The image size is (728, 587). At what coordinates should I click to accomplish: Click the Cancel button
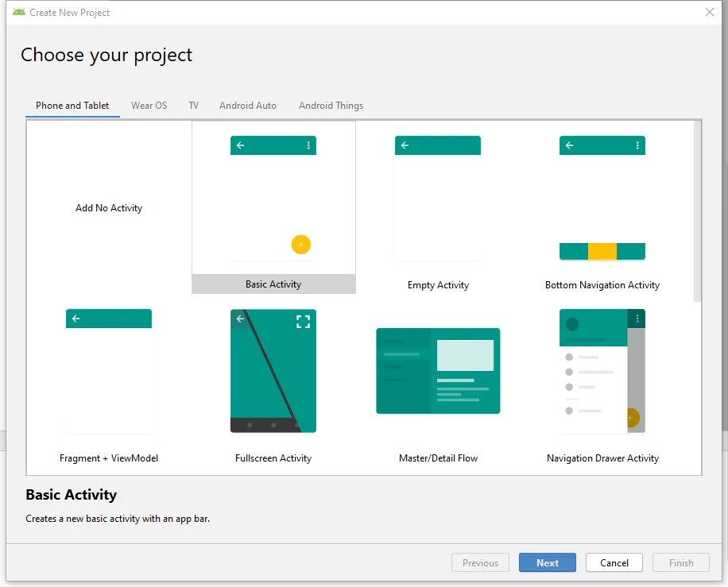(614, 562)
